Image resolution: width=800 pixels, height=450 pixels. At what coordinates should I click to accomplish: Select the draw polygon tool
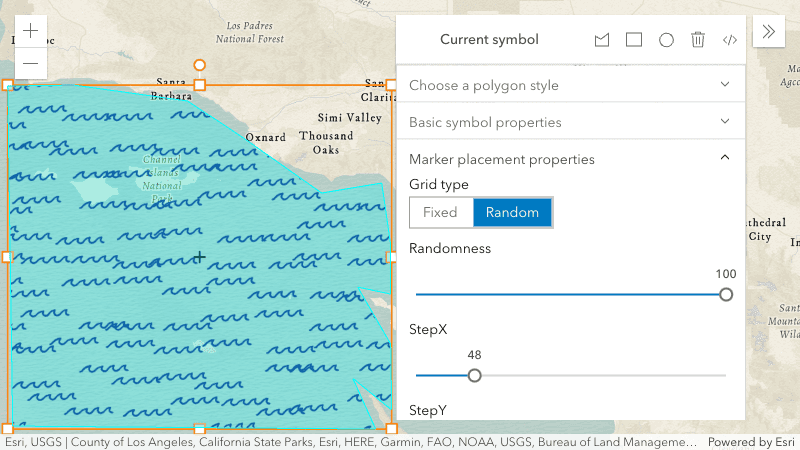point(602,40)
